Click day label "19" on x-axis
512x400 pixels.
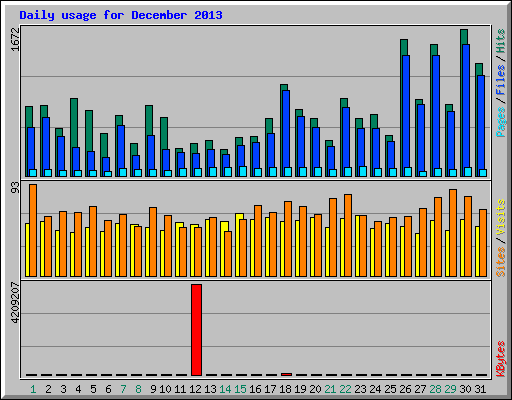(x=300, y=389)
